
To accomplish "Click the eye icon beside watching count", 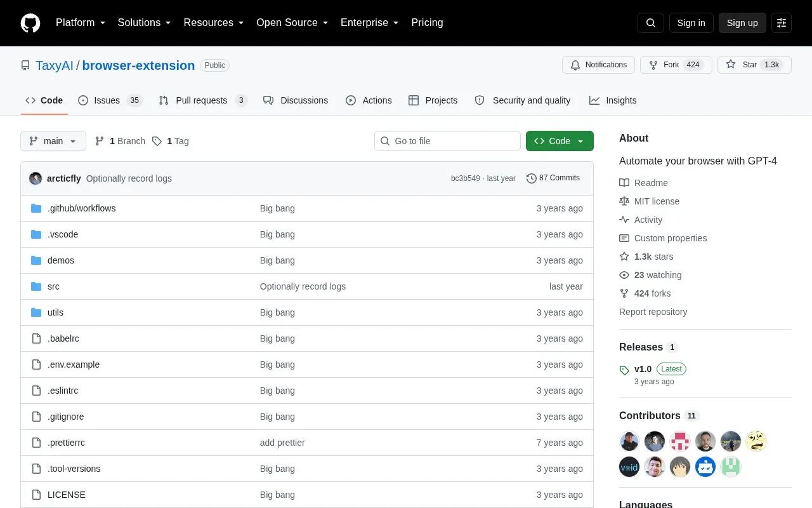I will click(x=624, y=275).
